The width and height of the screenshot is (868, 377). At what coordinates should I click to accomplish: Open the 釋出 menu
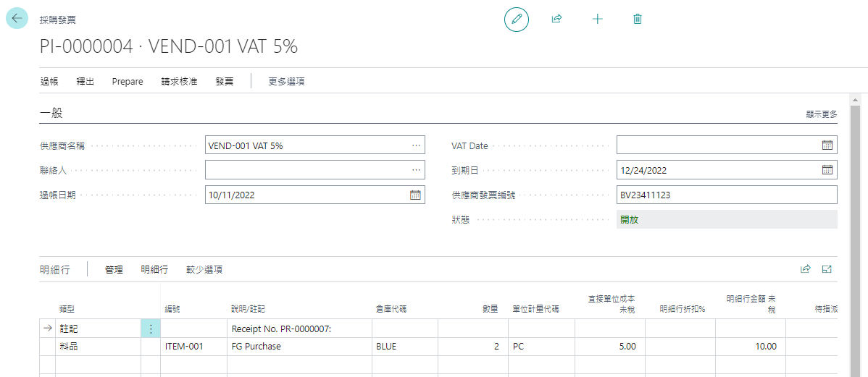(85, 81)
